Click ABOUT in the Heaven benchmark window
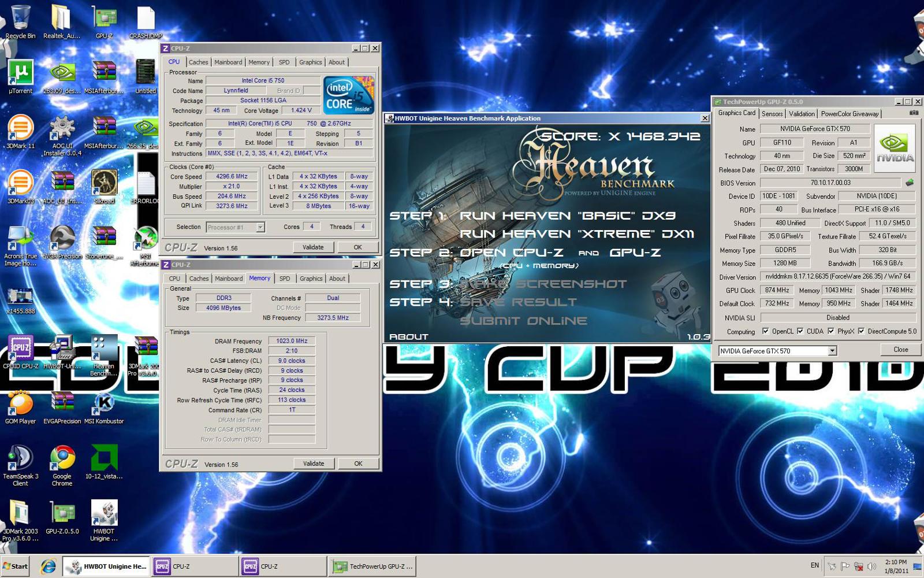The height and width of the screenshot is (578, 924). [409, 336]
